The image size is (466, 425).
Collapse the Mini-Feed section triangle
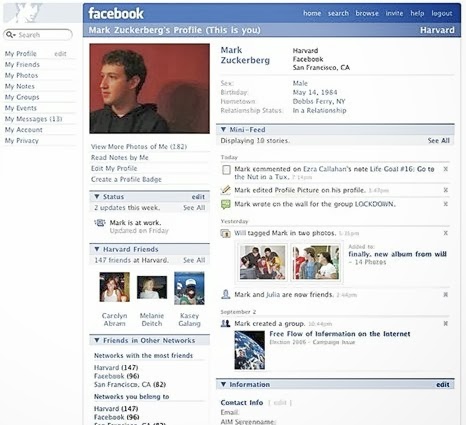point(223,129)
